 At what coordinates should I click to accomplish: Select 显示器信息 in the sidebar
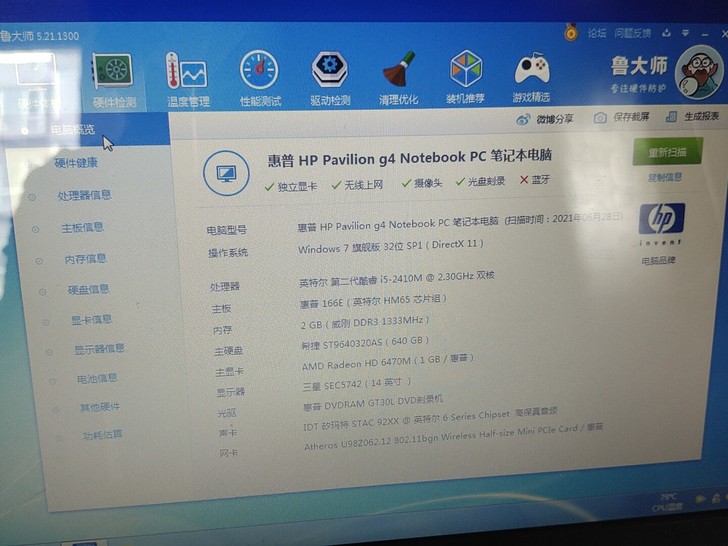(x=99, y=349)
